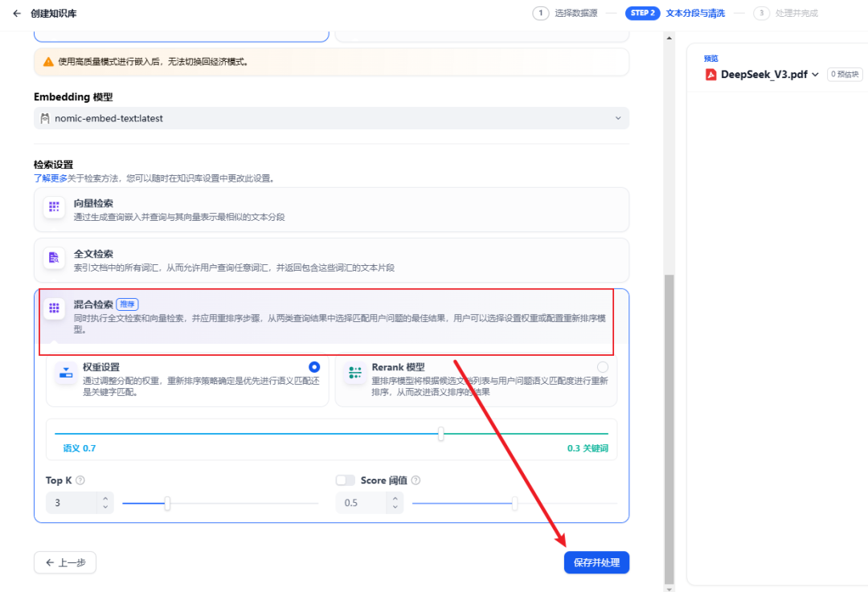Click the 混合检索 grid icon
Screen dimensions: 868x592
(55, 308)
